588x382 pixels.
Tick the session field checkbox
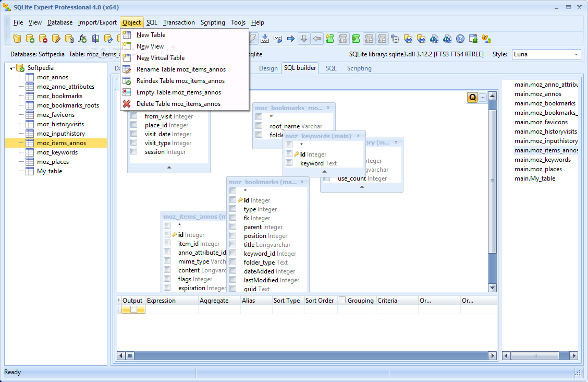tap(133, 151)
